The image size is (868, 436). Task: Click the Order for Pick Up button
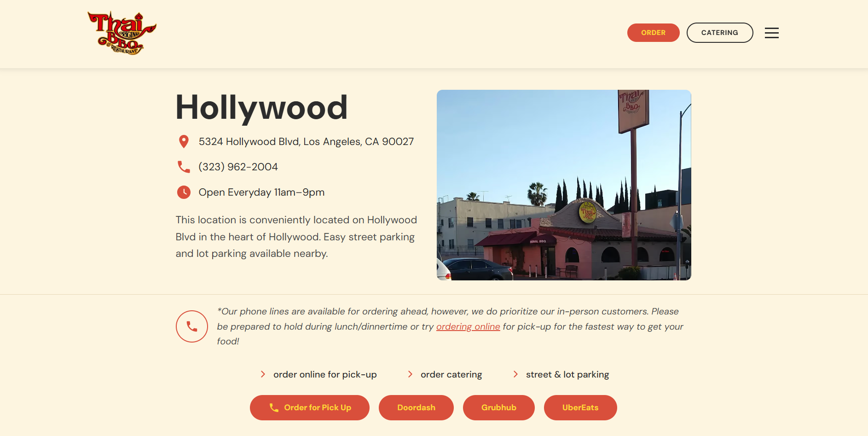click(x=310, y=407)
